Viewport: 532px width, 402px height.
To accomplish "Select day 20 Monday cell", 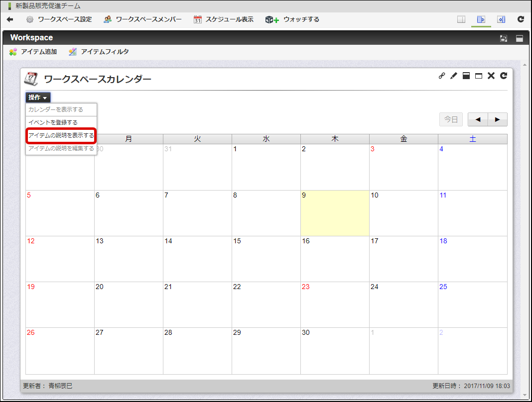I will coord(129,304).
